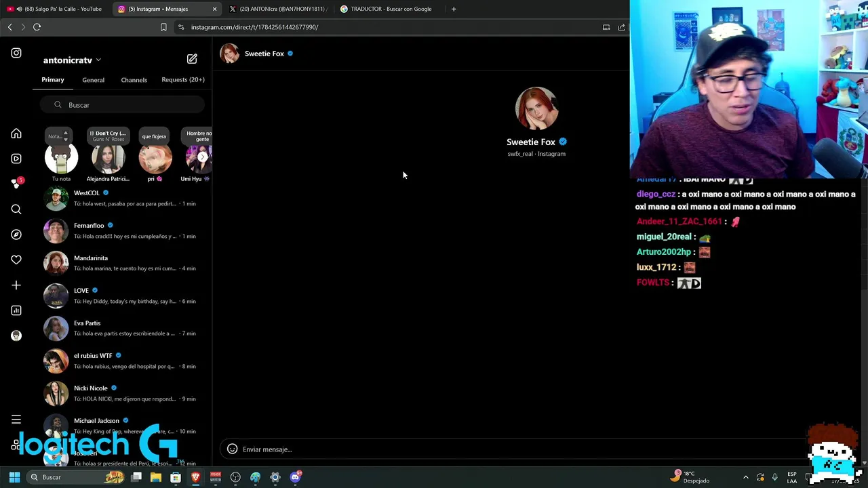Open the Dashboard chart icon in sidebar
The width and height of the screenshot is (868, 488).
[16, 310]
